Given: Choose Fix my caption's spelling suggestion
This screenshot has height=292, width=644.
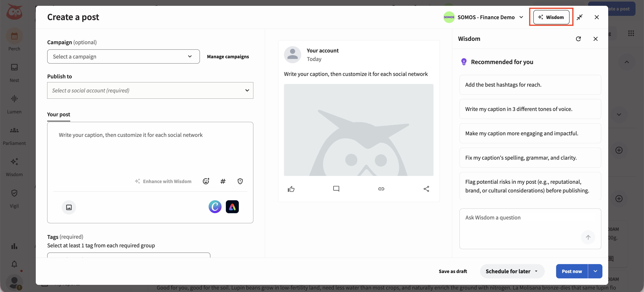Looking at the screenshot, I should tap(530, 158).
